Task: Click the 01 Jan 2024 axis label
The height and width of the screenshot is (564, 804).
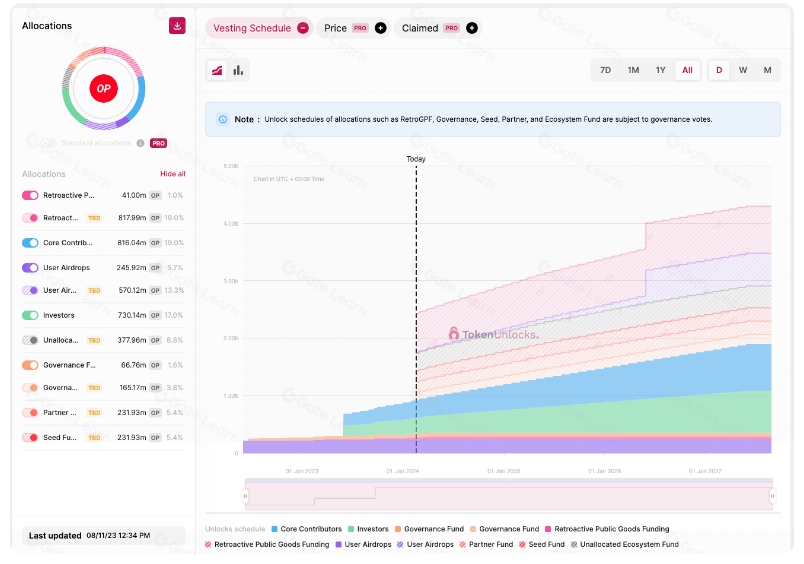Action: coord(403,471)
